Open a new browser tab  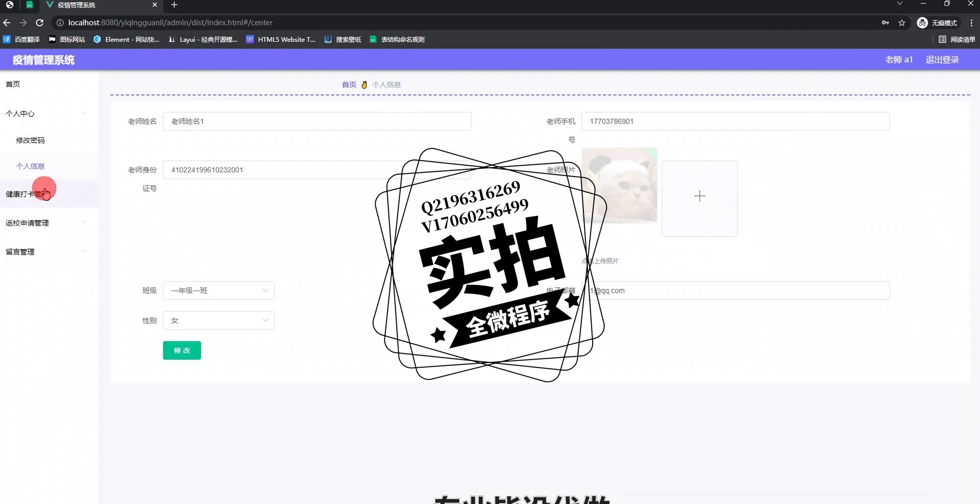174,5
